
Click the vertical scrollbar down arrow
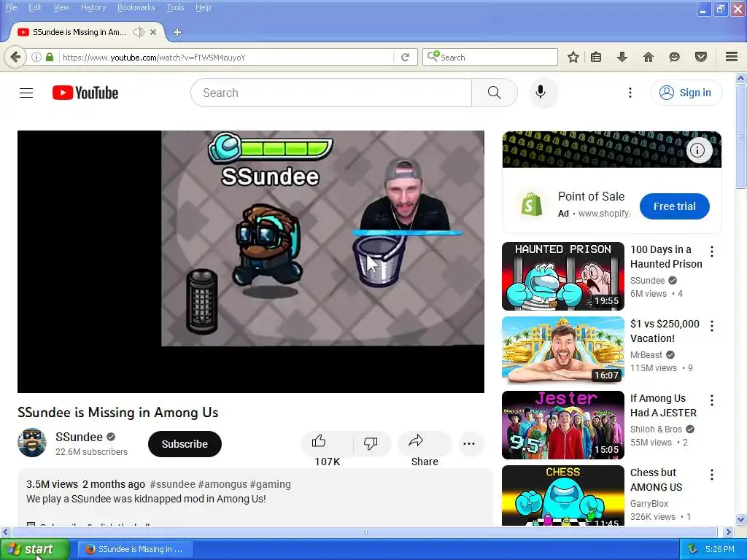point(741,519)
